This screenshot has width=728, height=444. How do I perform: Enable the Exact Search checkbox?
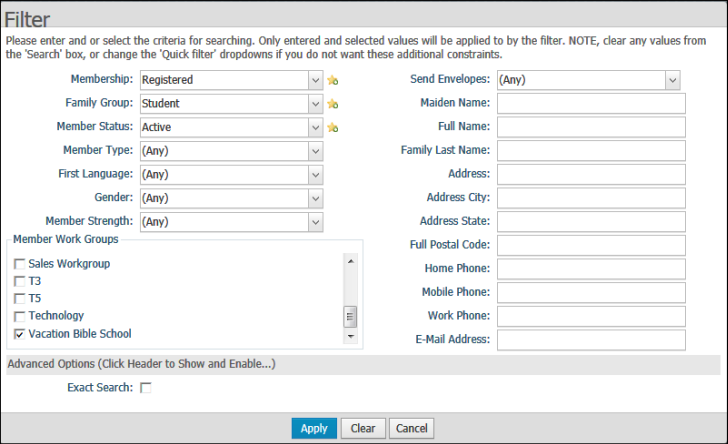tap(146, 388)
